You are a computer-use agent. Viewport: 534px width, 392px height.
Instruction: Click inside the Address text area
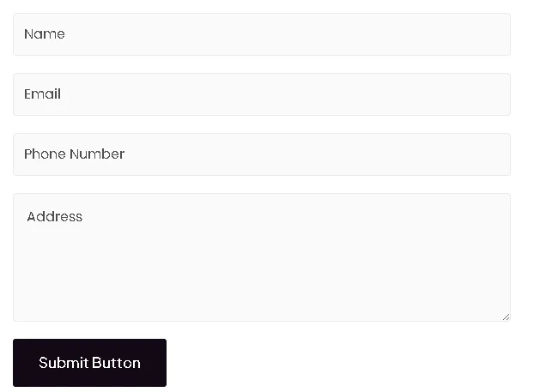tap(262, 257)
